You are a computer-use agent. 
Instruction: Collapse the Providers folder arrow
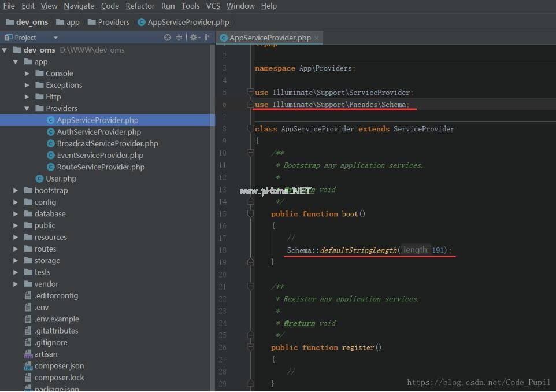(x=27, y=109)
